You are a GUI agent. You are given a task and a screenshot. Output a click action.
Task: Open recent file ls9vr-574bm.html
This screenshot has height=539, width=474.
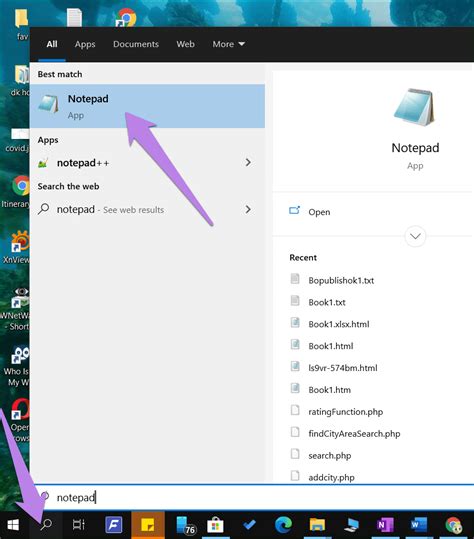click(343, 368)
